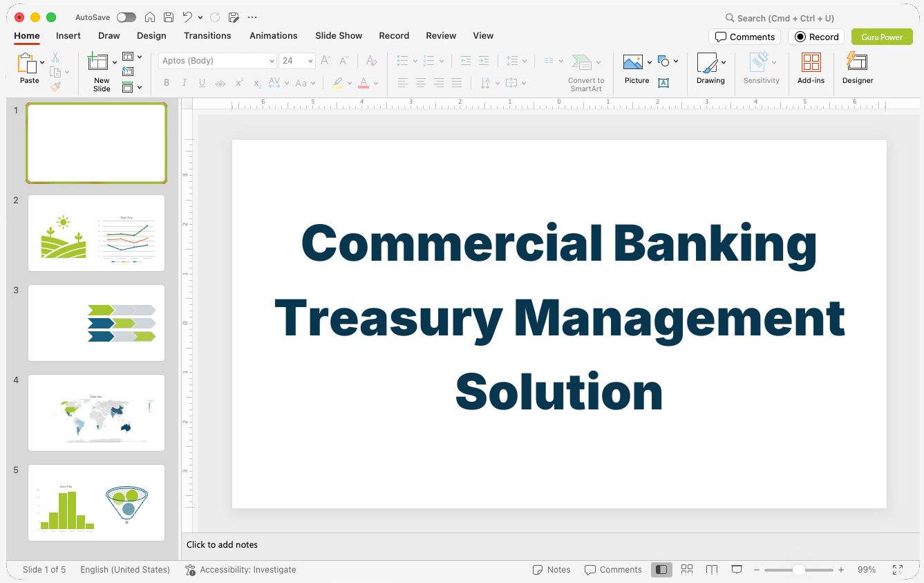Click the grayed Redo icon
The width and height of the screenshot is (924, 583).
click(214, 17)
